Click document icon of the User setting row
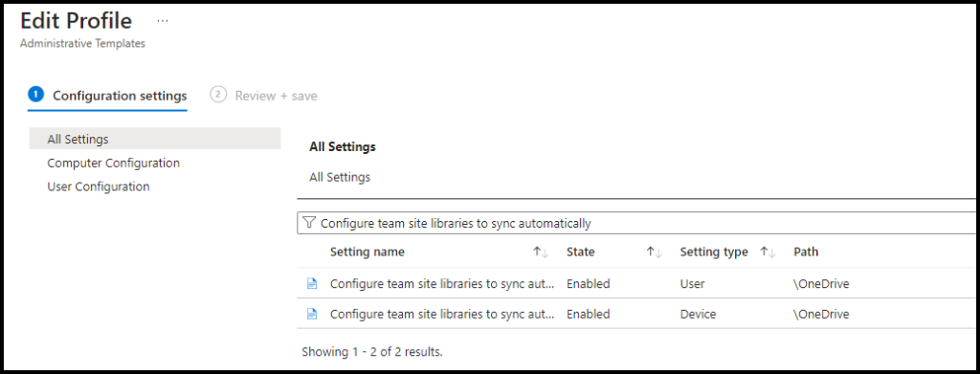This screenshot has width=980, height=374. click(311, 283)
